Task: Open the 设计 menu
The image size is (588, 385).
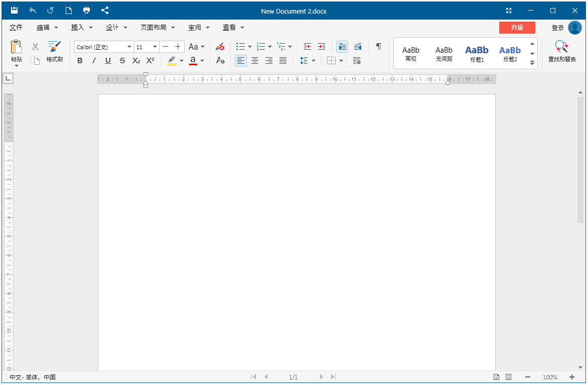Action: [x=116, y=28]
